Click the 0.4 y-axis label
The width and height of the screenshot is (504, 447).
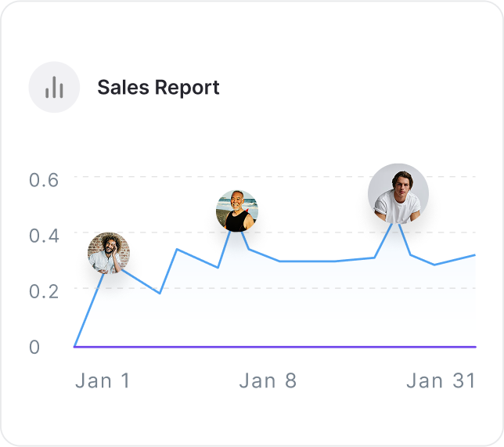point(45,235)
